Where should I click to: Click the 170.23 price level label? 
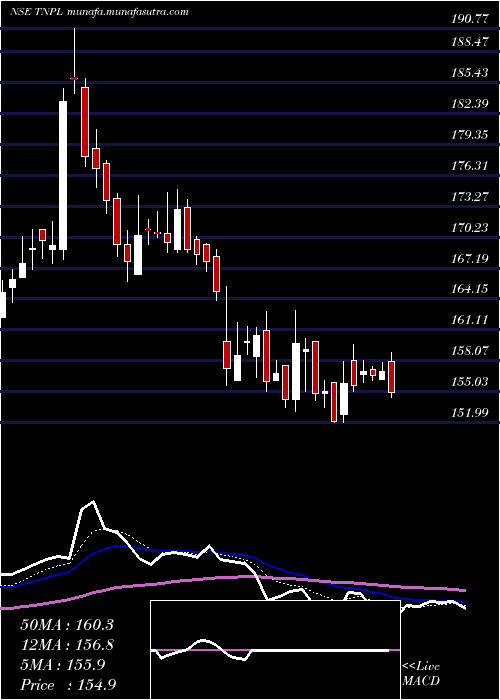[470, 228]
